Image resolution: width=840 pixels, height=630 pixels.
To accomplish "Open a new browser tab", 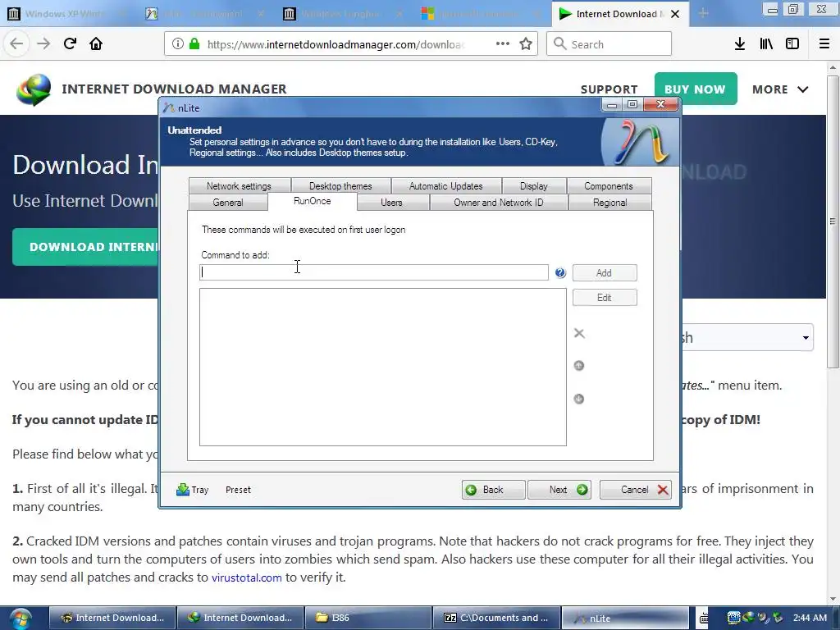I will [703, 14].
